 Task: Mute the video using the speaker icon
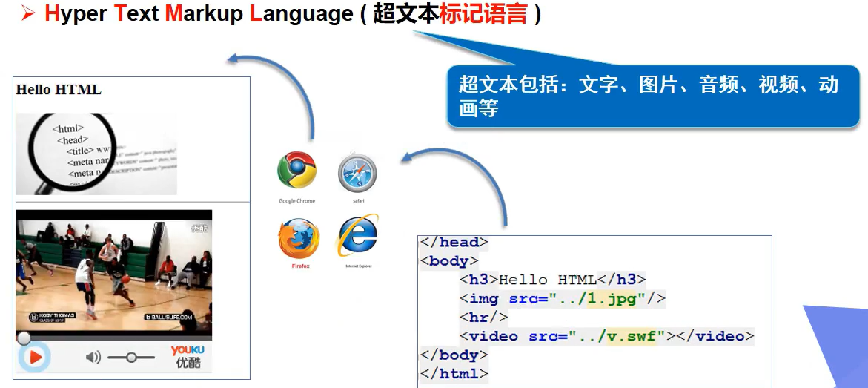click(93, 358)
